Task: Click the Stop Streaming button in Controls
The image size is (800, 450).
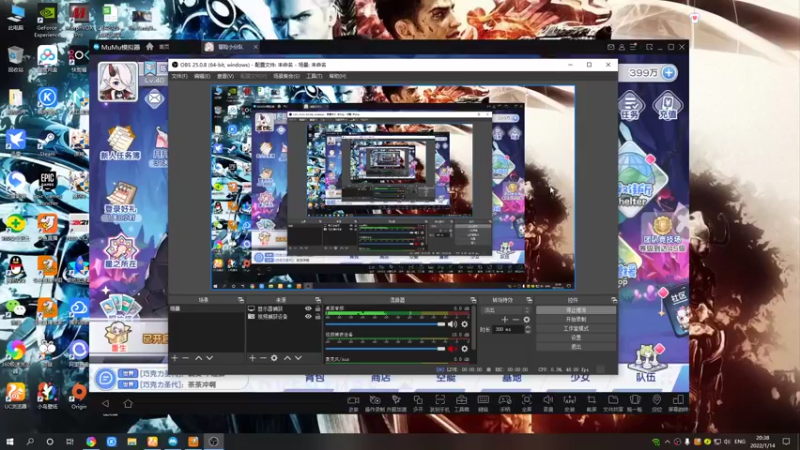Action: coord(576,310)
